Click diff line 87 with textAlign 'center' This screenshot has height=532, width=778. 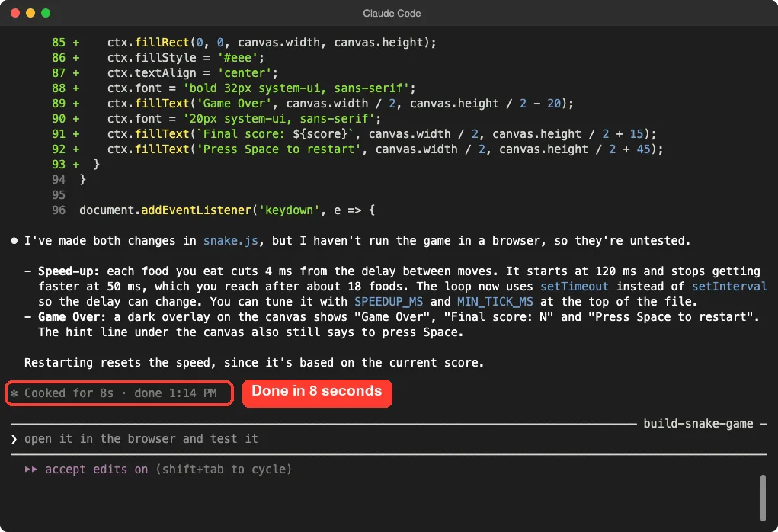click(165, 73)
